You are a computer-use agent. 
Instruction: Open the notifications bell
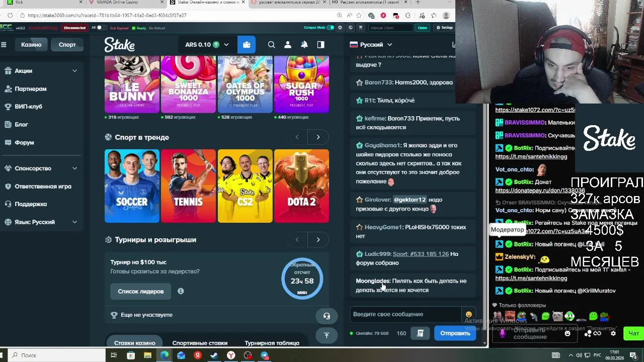304,45
